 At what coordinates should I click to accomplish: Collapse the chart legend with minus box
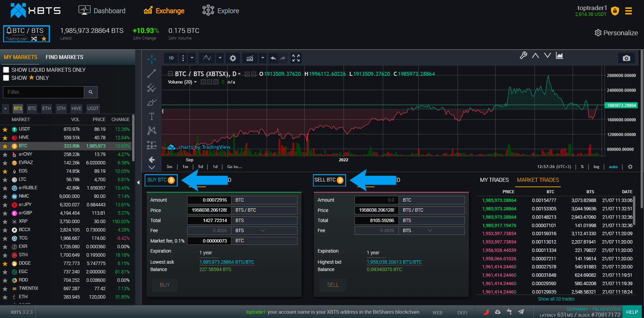coord(170,73)
